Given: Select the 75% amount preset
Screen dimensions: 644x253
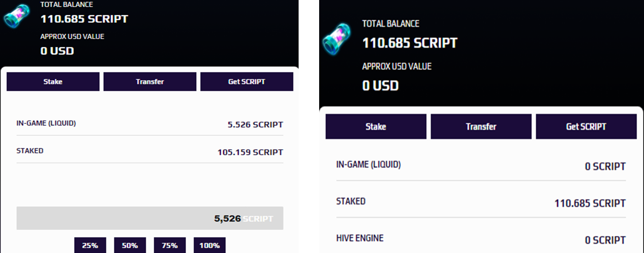Looking at the screenshot, I should pos(170,245).
